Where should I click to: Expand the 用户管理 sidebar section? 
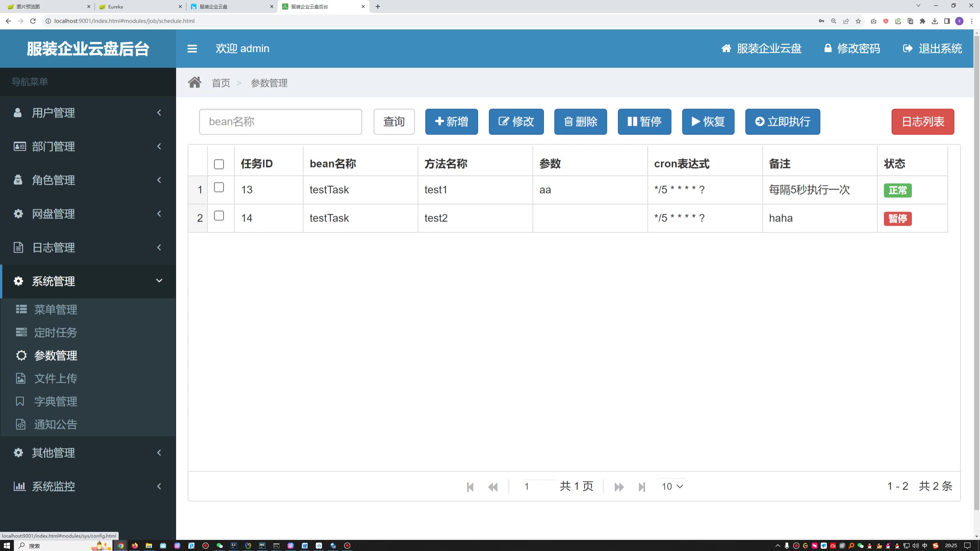click(88, 112)
